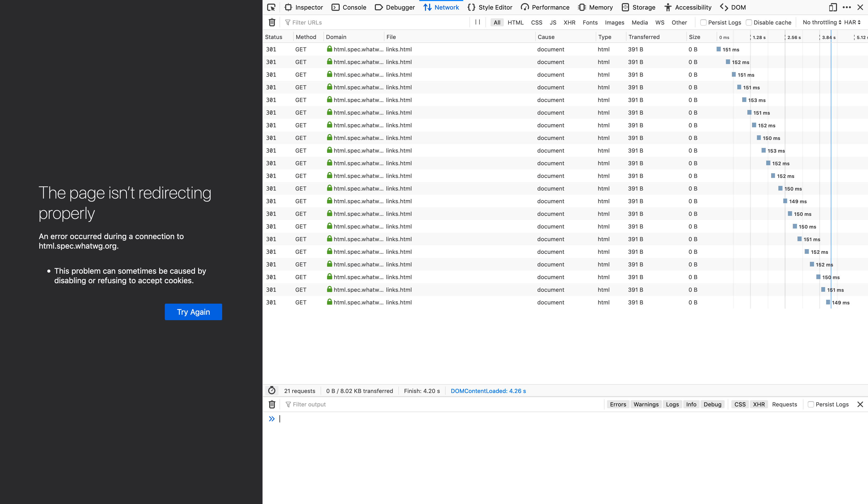Toggle Persist Logs in console toolbar
The height and width of the screenshot is (504, 868).
click(811, 404)
